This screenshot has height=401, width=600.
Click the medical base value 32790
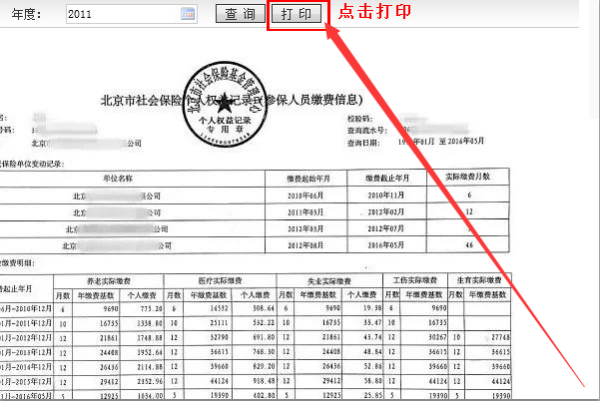[x=219, y=337]
